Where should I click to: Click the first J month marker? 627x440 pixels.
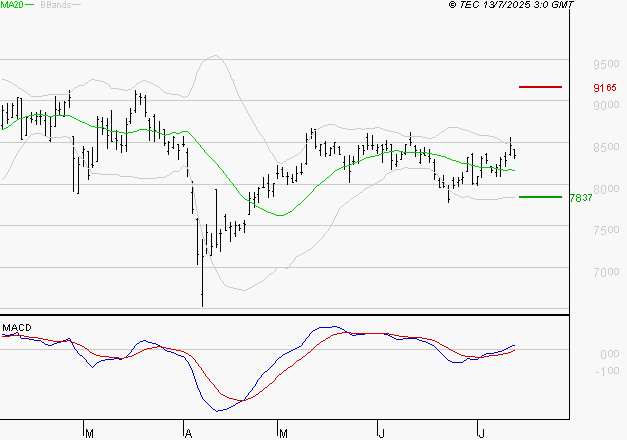pos(381,433)
